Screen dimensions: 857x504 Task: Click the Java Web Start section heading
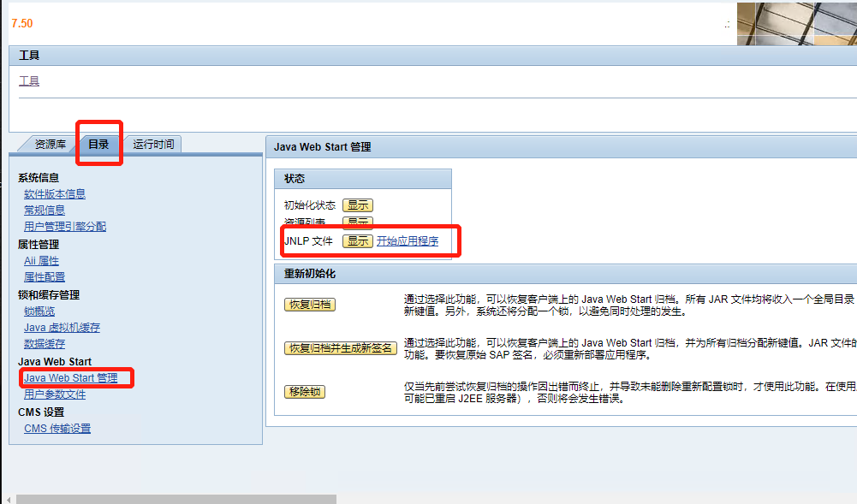pos(55,362)
